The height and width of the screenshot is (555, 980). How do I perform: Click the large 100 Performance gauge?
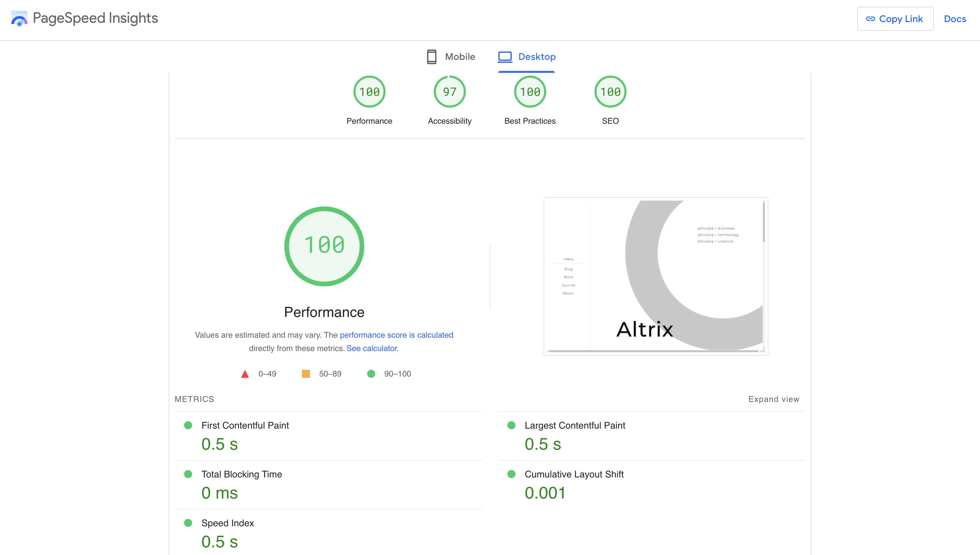click(x=324, y=246)
